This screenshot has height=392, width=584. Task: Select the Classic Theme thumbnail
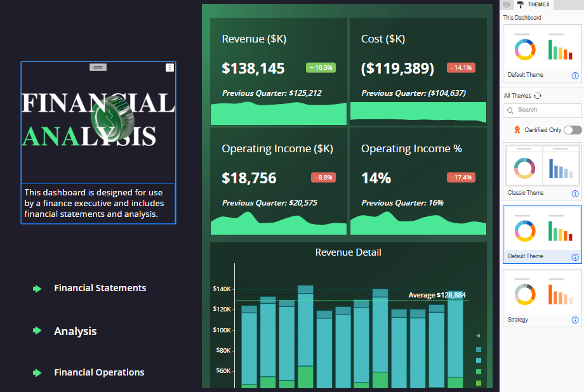click(x=542, y=167)
